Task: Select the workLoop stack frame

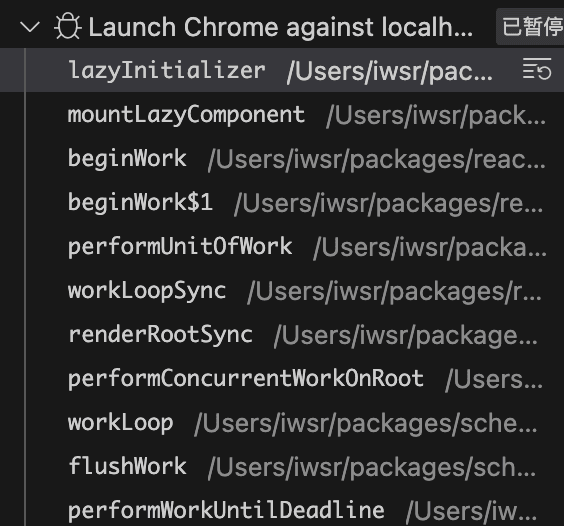Action: [x=282, y=422]
